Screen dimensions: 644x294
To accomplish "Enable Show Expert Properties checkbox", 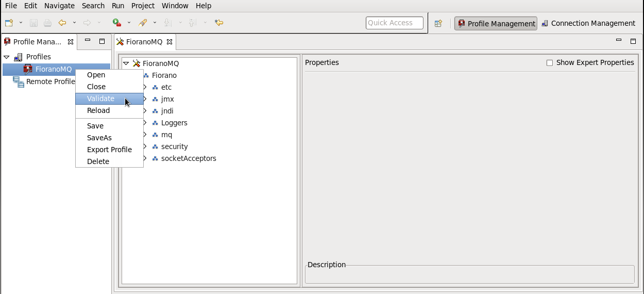I will pyautogui.click(x=550, y=63).
